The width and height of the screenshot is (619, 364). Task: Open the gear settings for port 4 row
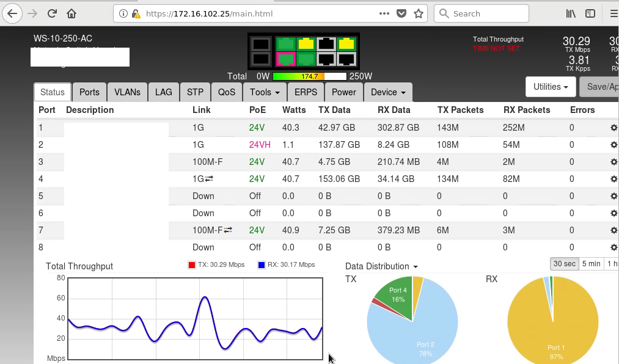coord(614,179)
